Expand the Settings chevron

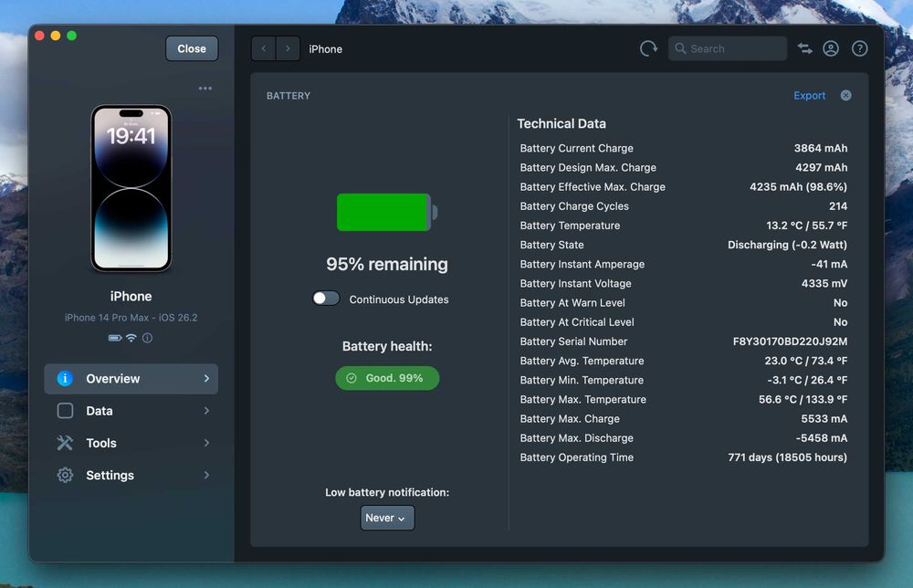click(x=206, y=475)
